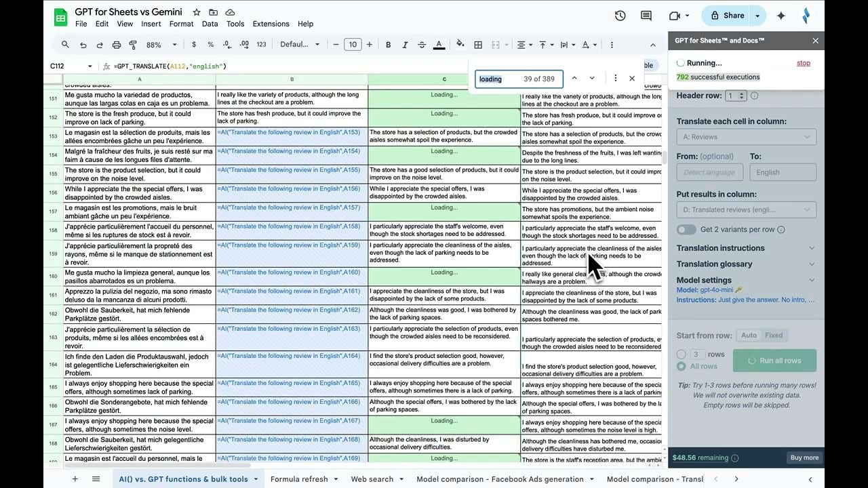Expand the Translation instructions section

point(746,248)
